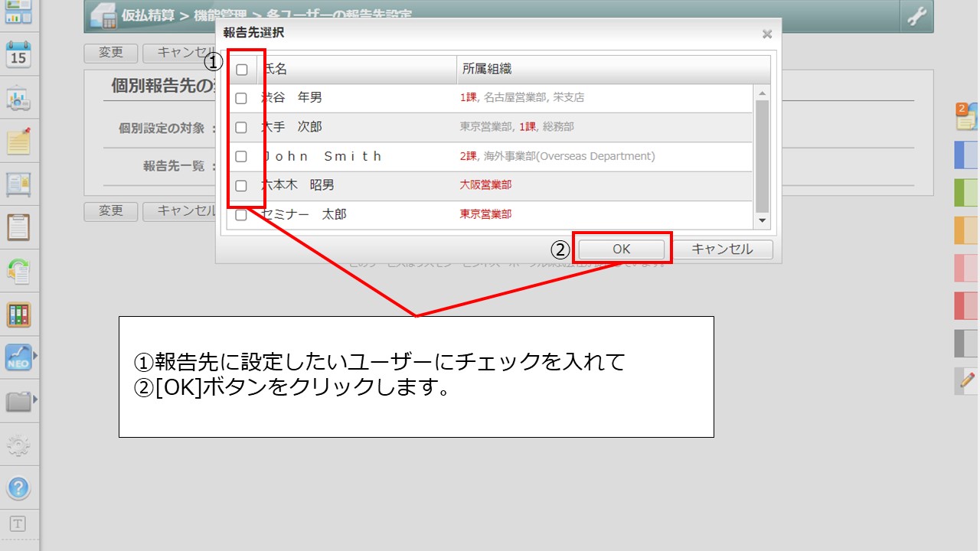
Task: Check the box for 六本木 昭男
Action: point(241,185)
